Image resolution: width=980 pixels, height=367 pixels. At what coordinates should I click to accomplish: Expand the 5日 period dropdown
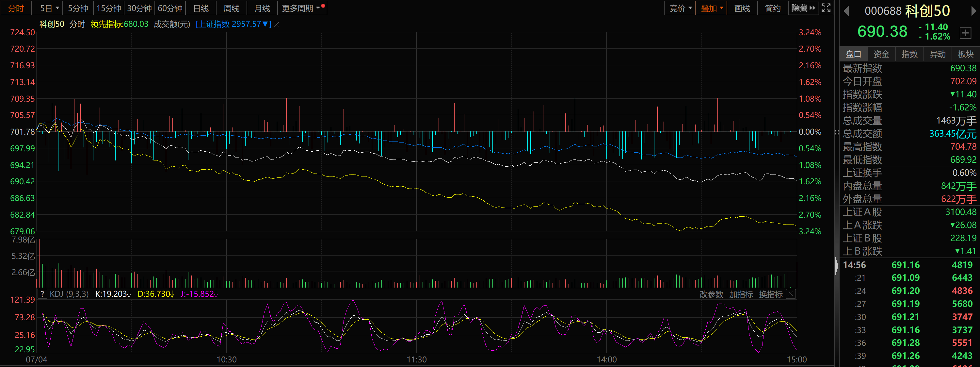(49, 8)
